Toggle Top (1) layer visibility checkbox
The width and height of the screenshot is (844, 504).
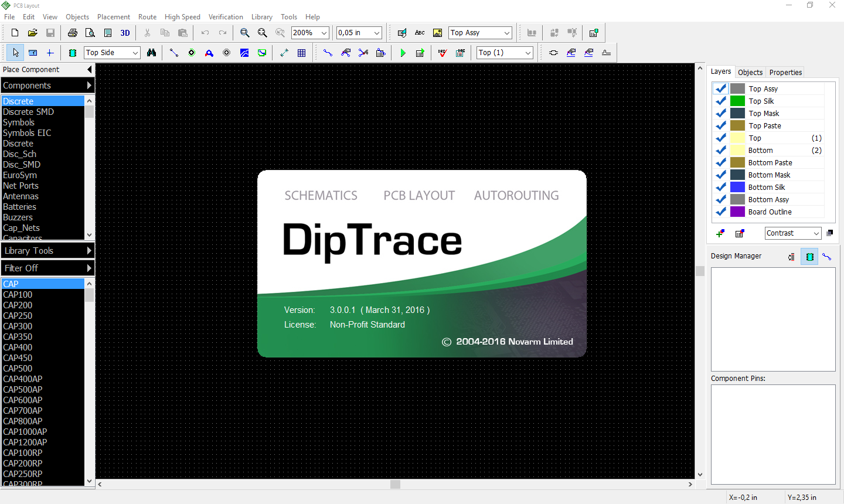pyautogui.click(x=721, y=138)
